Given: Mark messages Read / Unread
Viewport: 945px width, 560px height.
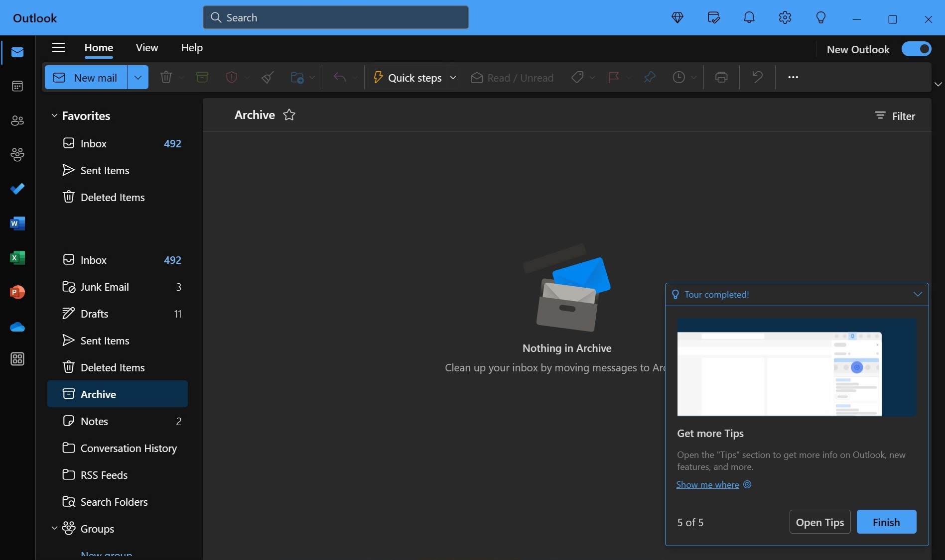Looking at the screenshot, I should (512, 78).
